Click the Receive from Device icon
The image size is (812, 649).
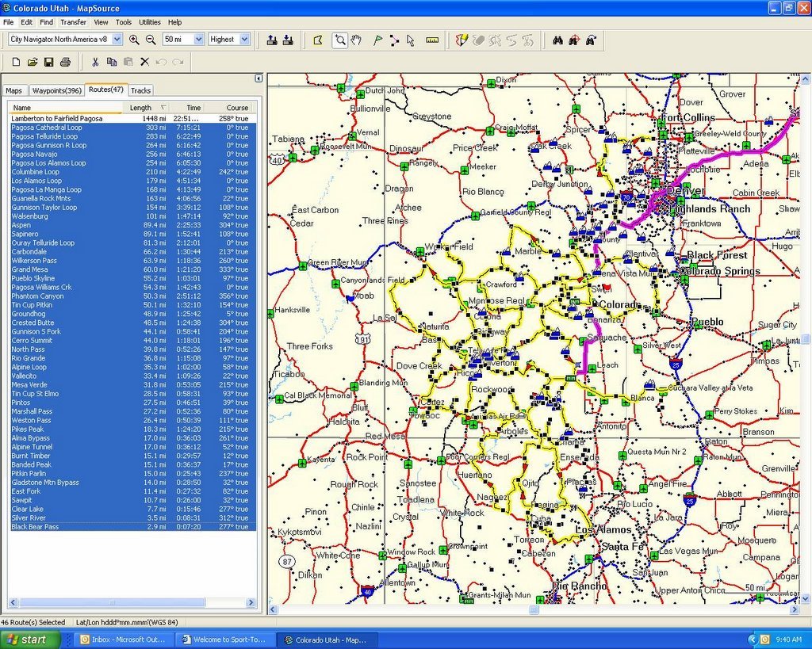[289, 40]
